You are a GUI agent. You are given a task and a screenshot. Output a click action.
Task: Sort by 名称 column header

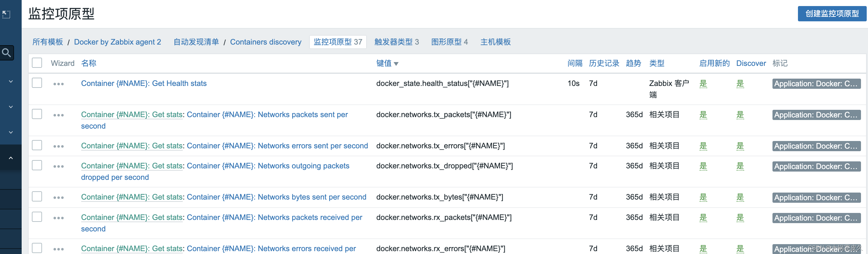(89, 63)
